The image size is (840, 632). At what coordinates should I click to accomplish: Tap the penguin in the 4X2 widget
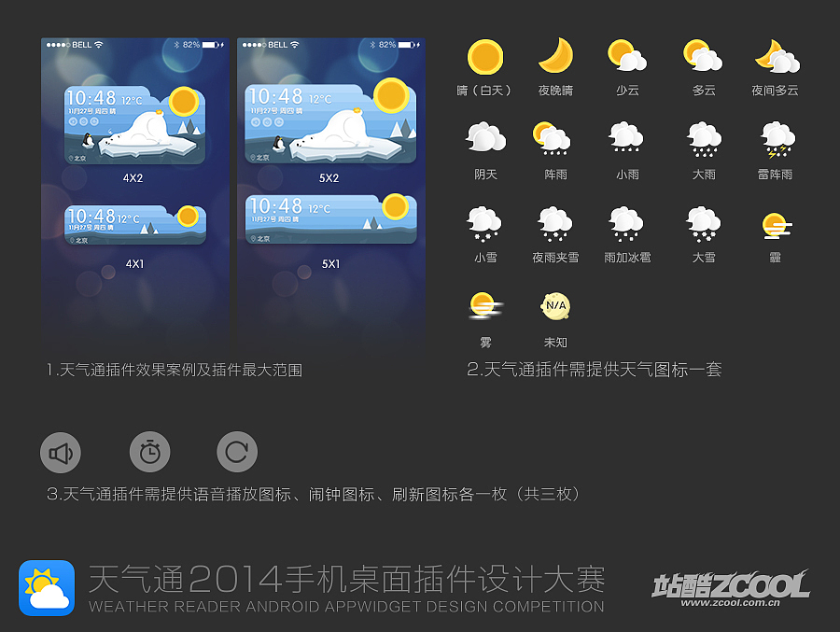(x=88, y=141)
